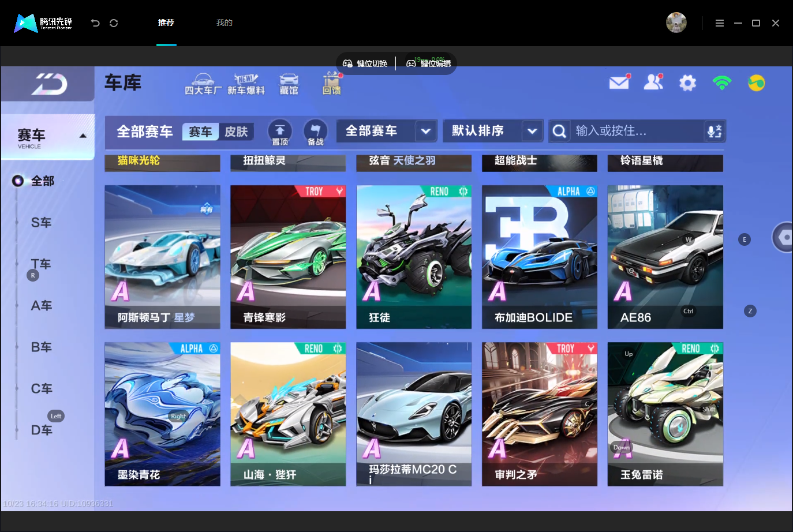This screenshot has height=532, width=793.
Task: Open the Tencent Pioneer hamburger menu
Action: 719,23
